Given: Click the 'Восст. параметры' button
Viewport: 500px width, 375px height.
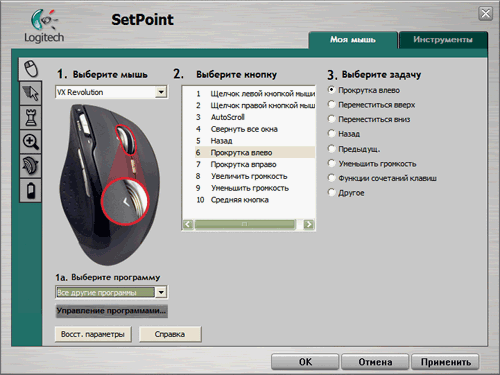Looking at the screenshot, I should (93, 334).
